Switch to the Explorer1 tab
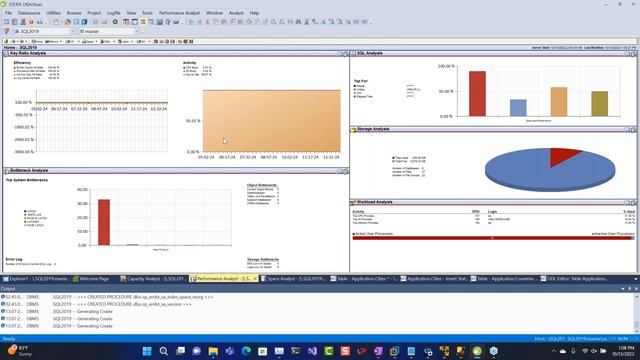Screen dimensions: 640x360 coord(36,279)
